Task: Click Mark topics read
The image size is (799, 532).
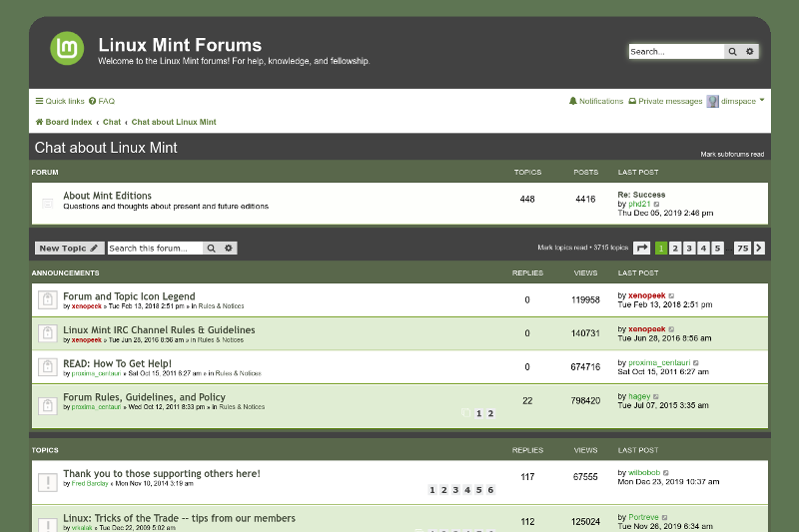Action: click(562, 248)
